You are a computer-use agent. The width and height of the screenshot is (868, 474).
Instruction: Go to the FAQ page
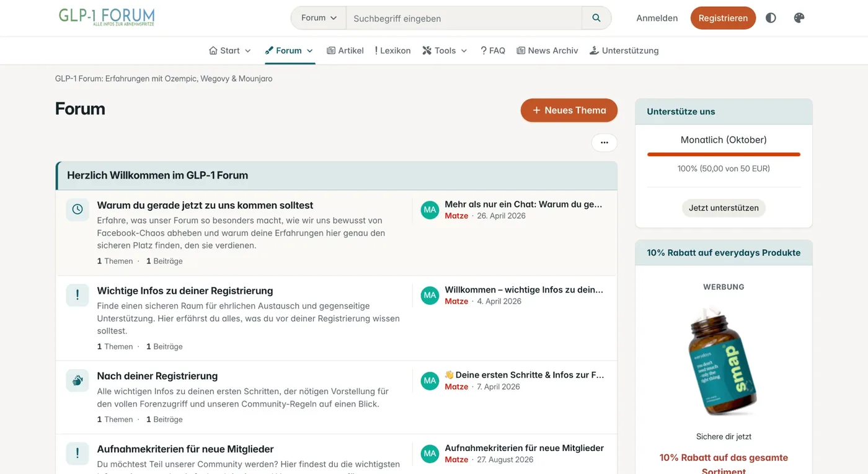click(x=493, y=51)
